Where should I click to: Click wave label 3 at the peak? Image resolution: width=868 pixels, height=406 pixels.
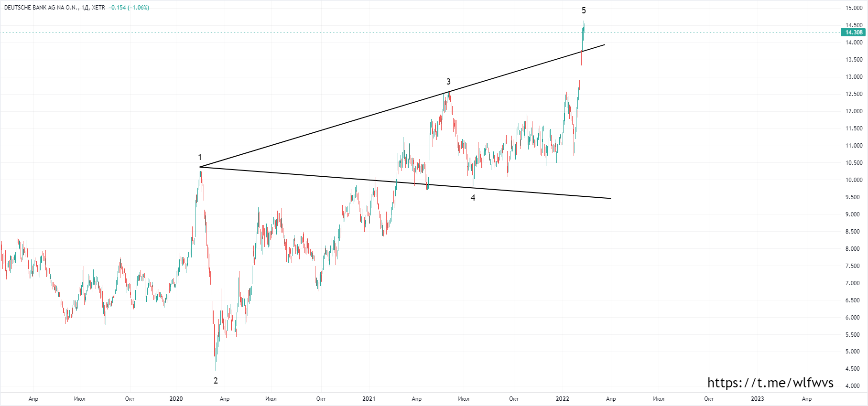[448, 82]
